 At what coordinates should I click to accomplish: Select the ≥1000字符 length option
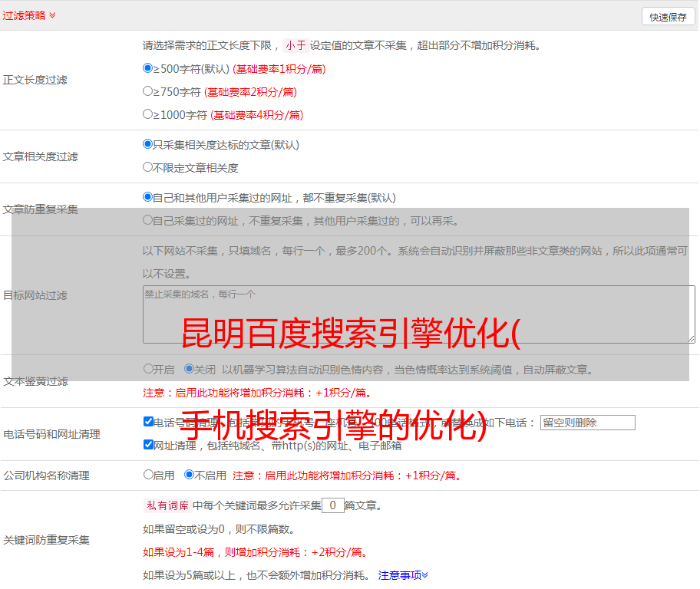point(147,114)
